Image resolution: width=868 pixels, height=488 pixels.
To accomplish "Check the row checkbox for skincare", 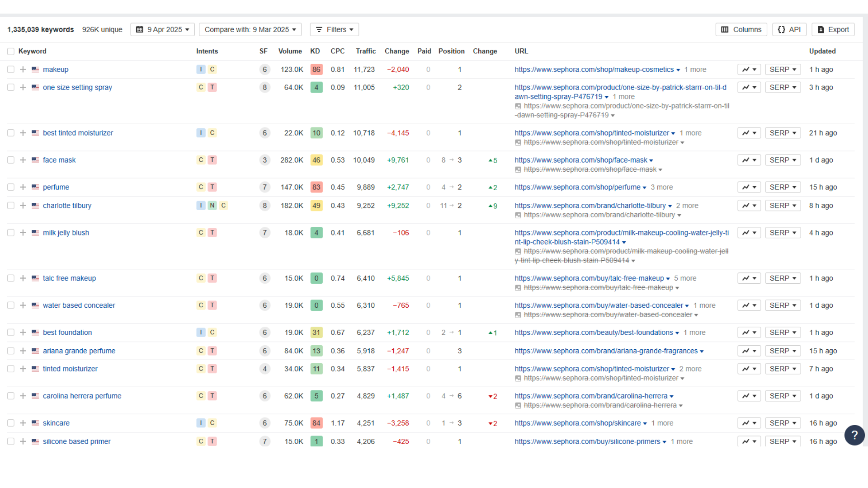I will click(x=10, y=423).
